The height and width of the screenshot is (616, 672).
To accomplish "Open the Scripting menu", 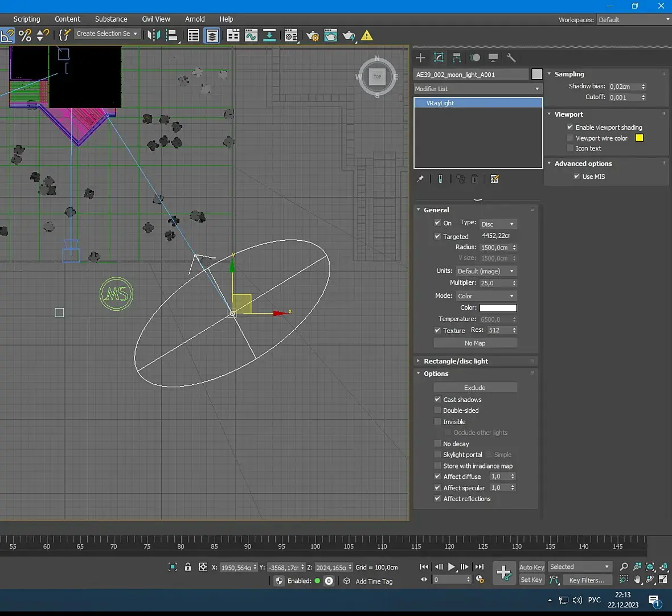I will point(27,19).
